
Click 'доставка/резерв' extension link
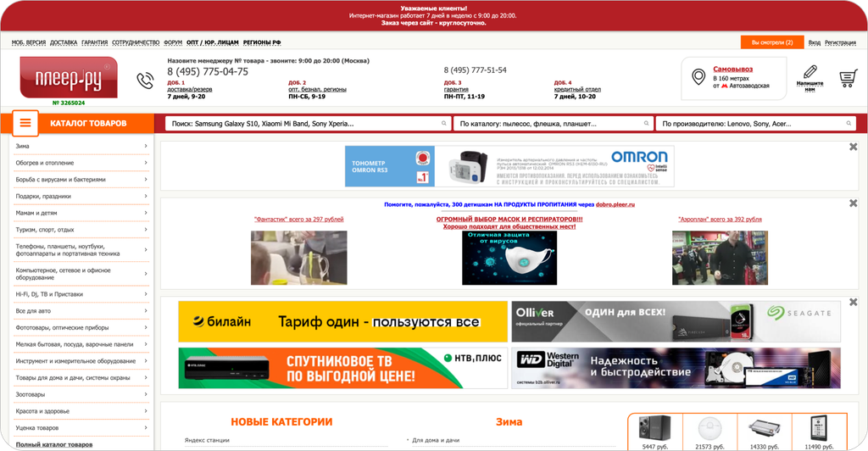[x=190, y=89]
